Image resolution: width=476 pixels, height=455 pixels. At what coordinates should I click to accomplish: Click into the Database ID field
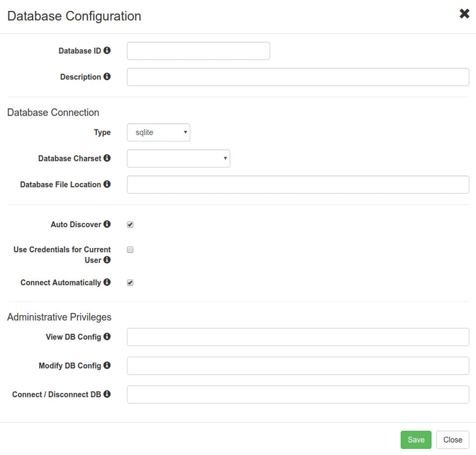coord(198,51)
